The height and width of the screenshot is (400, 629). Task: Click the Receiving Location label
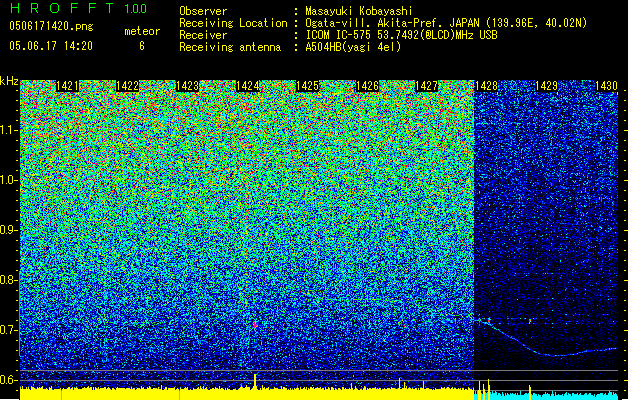coord(233,23)
